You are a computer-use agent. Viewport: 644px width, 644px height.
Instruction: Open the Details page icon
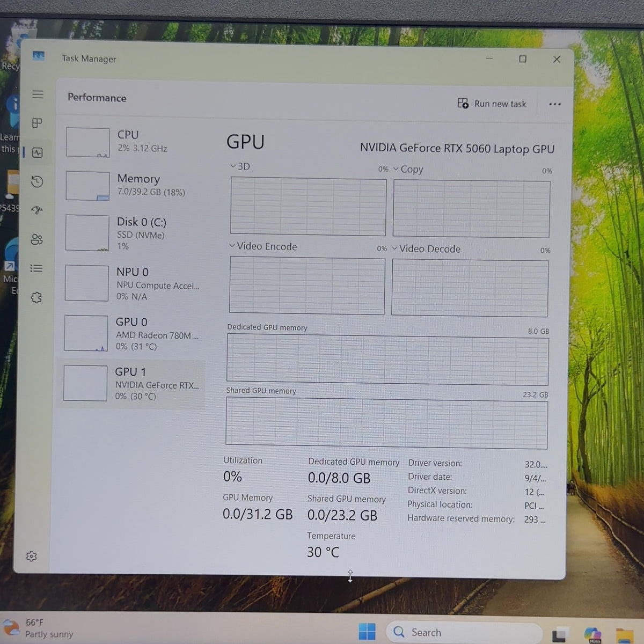tap(36, 268)
